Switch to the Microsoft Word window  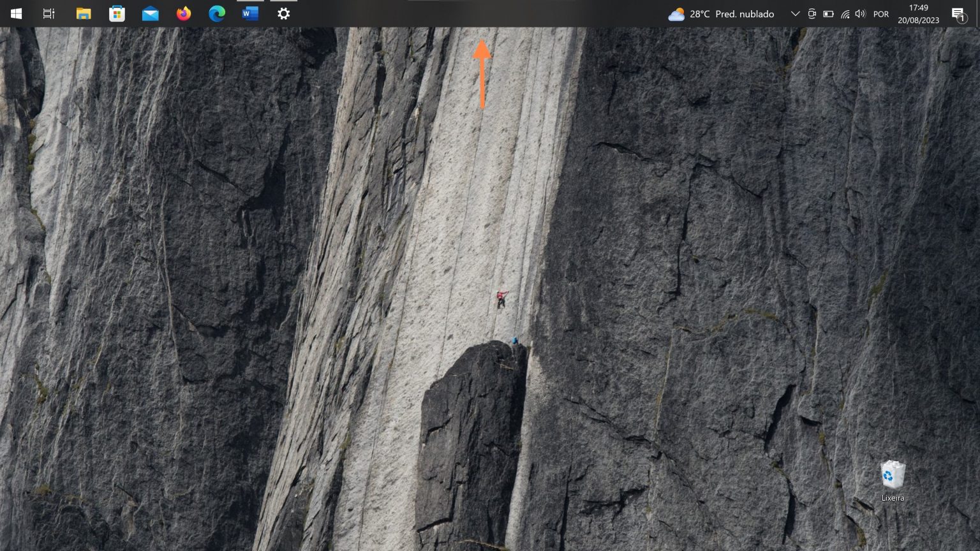click(x=250, y=13)
